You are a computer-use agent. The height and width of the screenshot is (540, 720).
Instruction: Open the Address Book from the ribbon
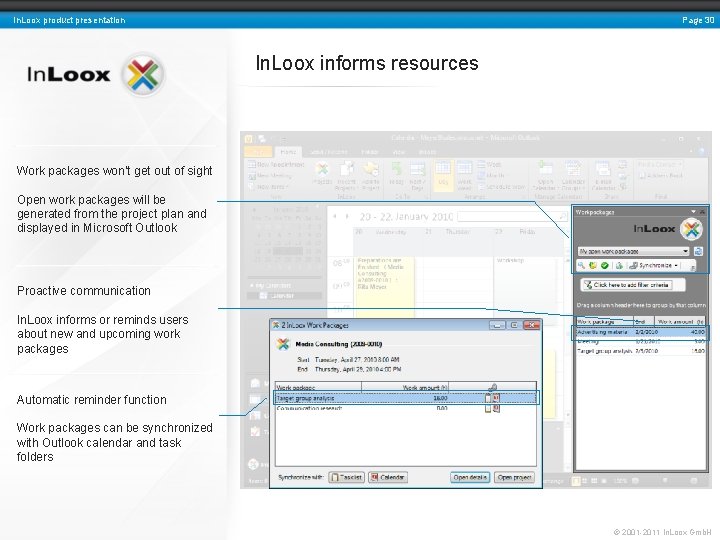click(660, 176)
